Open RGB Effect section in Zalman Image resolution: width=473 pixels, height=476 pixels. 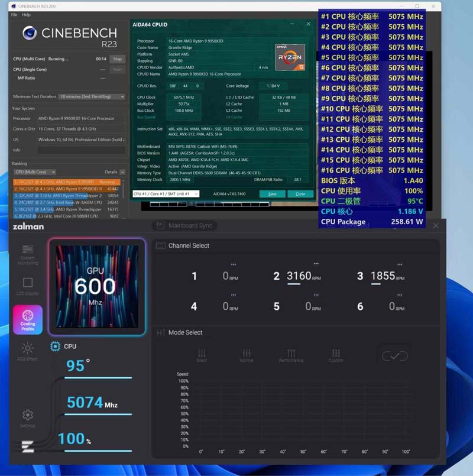28,351
